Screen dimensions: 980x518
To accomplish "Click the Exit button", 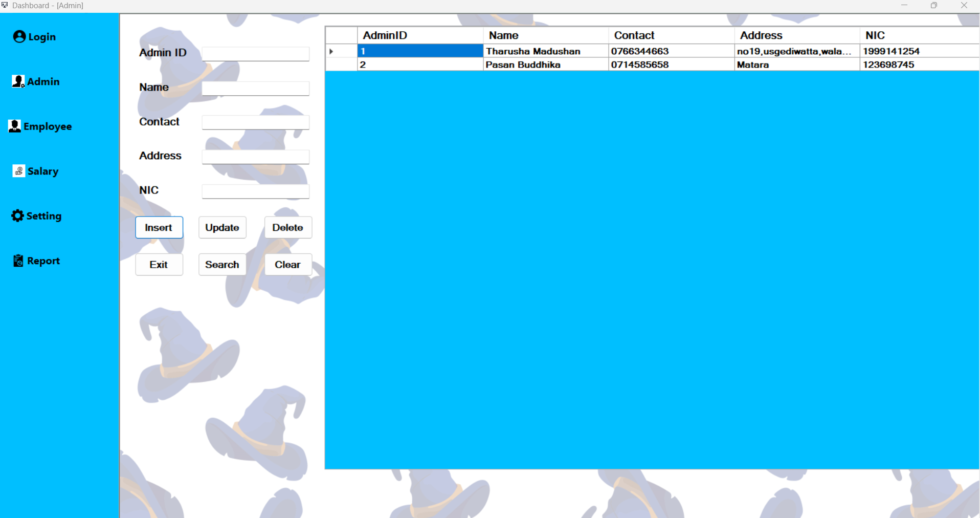I will [x=159, y=265].
